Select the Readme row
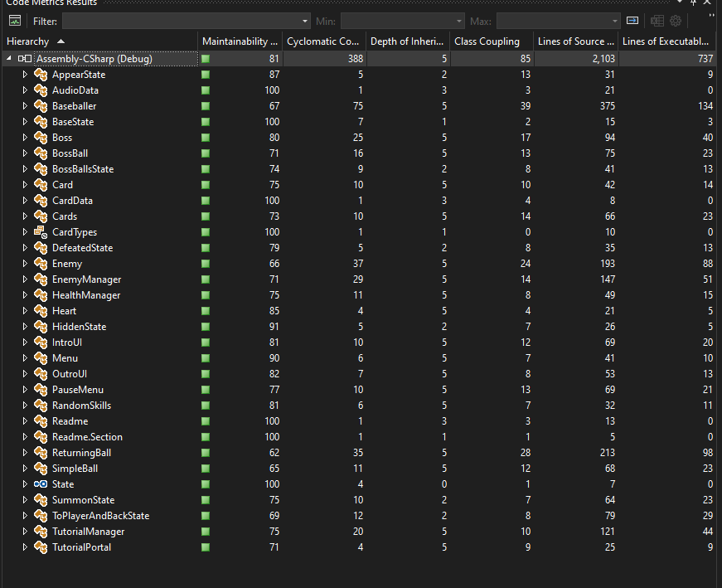722x588 pixels. [x=359, y=421]
